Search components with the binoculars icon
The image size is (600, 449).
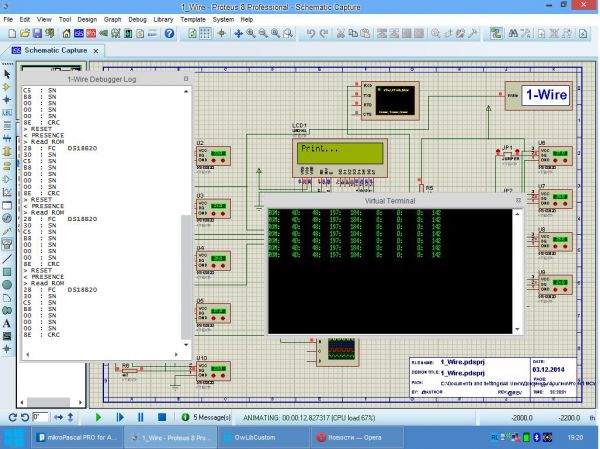(513, 34)
